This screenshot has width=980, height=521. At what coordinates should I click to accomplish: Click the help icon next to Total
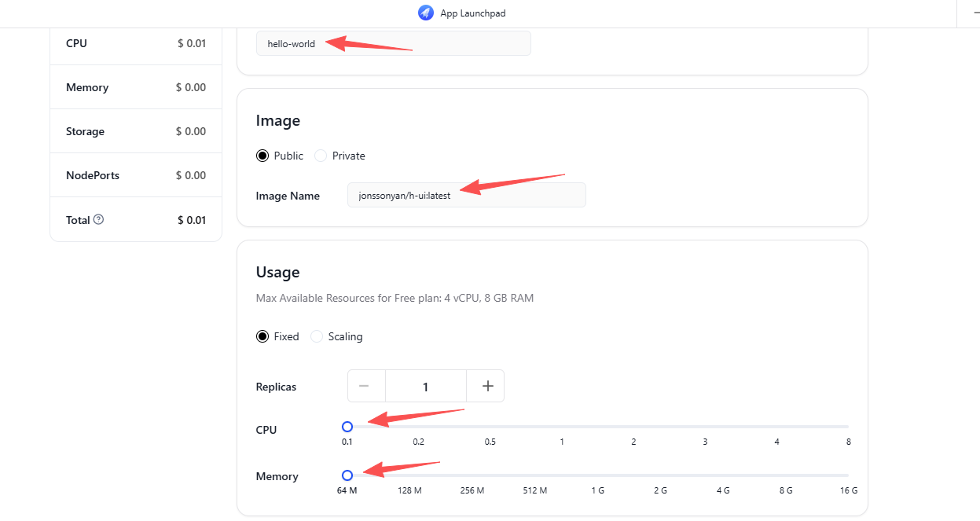98,220
